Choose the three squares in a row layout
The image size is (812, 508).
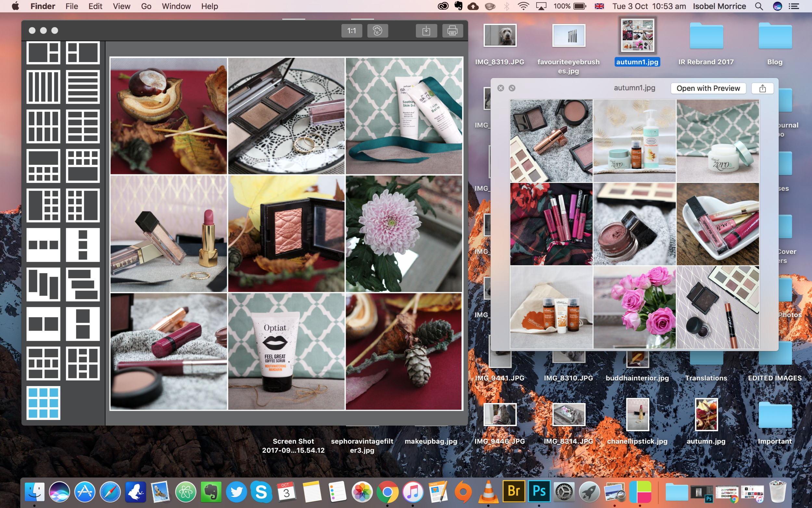[x=43, y=245]
